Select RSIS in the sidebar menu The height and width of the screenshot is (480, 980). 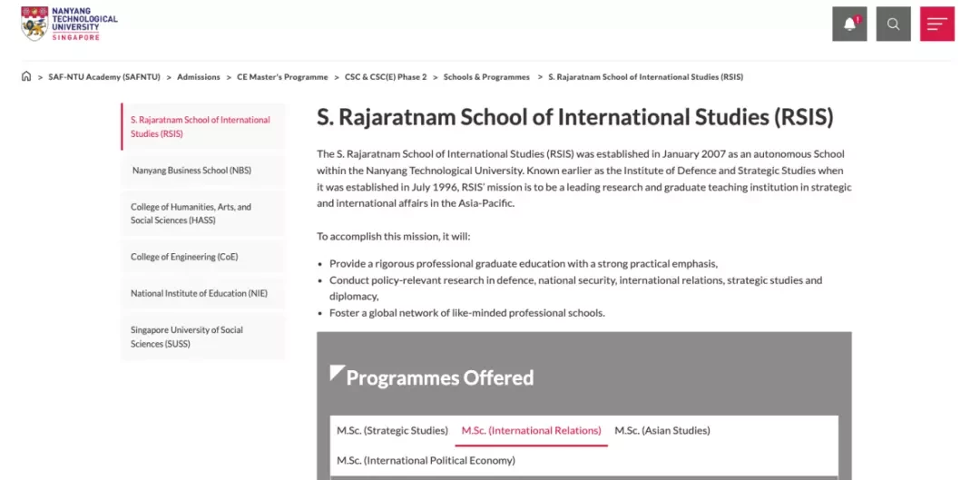coord(202,126)
